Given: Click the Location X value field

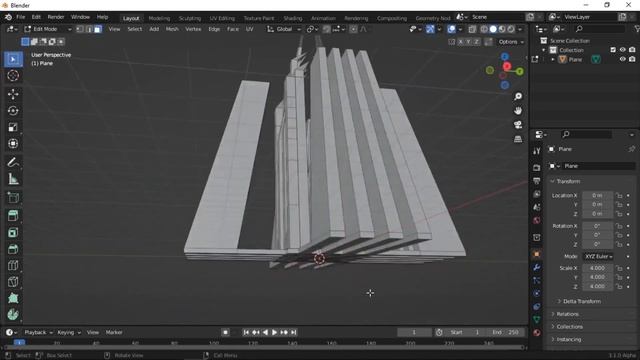Looking at the screenshot, I should point(598,196).
